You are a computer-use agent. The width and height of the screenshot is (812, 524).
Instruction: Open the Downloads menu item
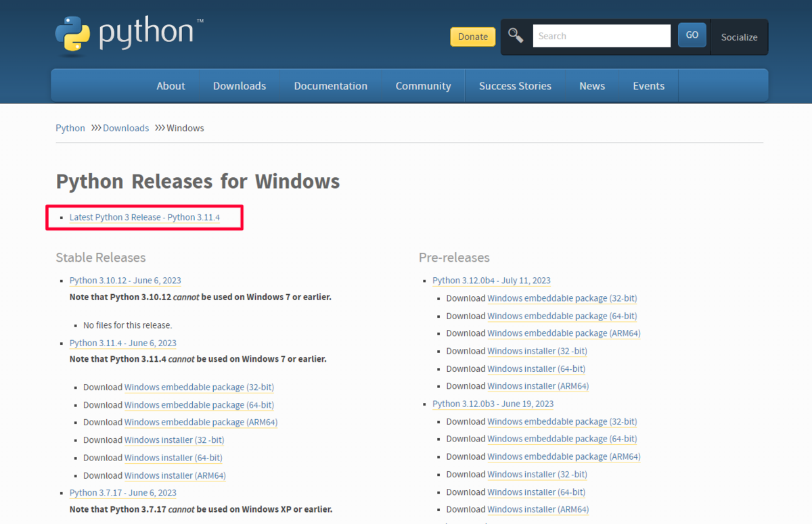(240, 86)
